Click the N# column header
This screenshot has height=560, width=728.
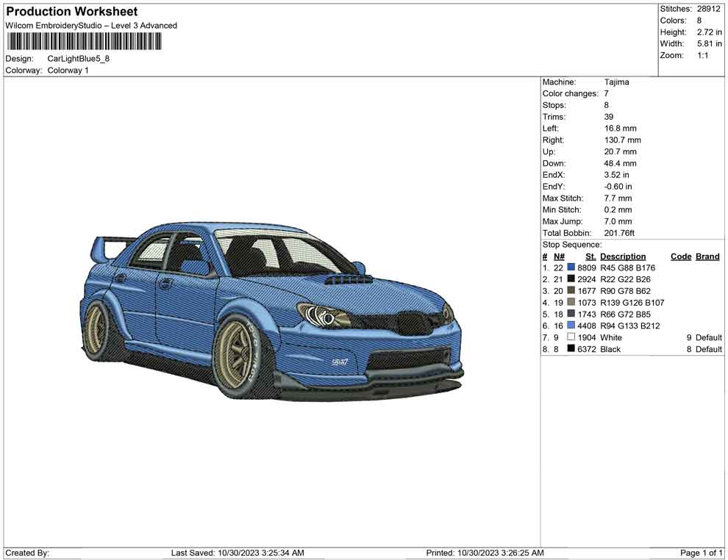pos(559,256)
